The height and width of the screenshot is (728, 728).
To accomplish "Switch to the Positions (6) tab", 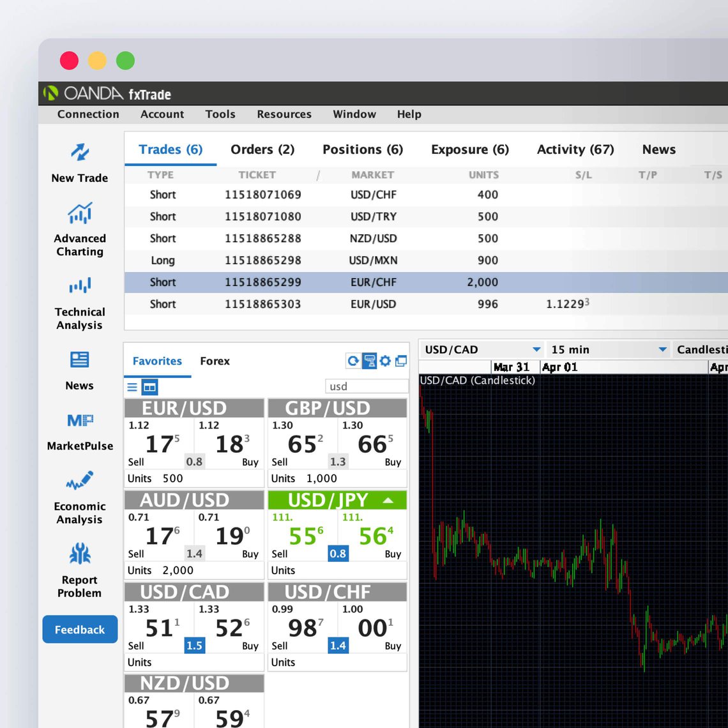I will tap(363, 149).
